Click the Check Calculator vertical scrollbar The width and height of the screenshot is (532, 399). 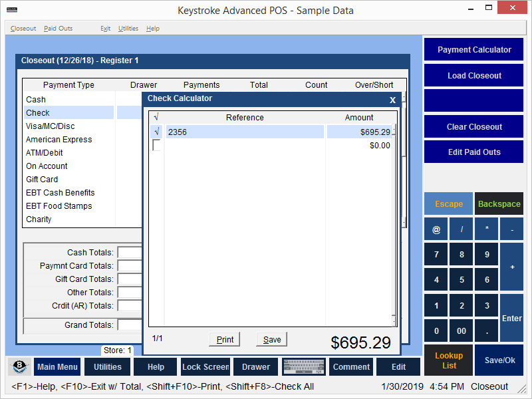point(394,226)
